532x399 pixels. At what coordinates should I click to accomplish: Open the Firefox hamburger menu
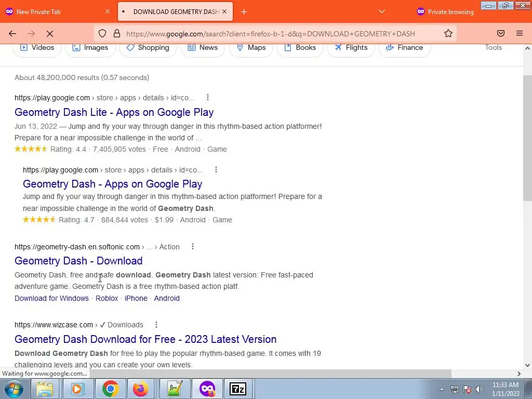pyautogui.click(x=520, y=33)
